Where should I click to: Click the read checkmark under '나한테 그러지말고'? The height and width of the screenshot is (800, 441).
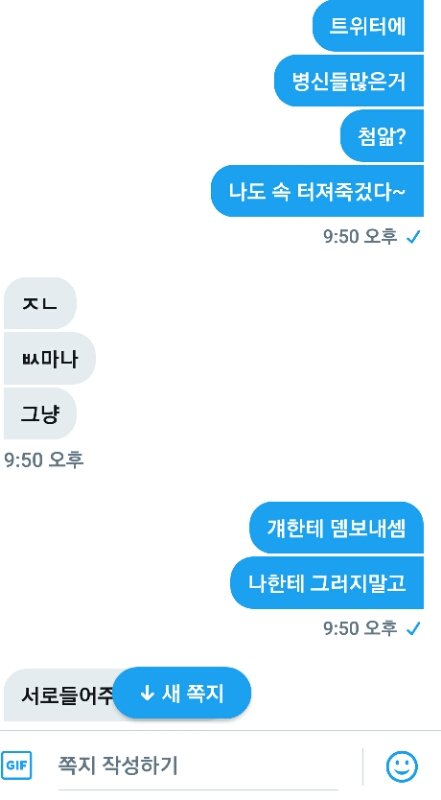click(x=413, y=629)
